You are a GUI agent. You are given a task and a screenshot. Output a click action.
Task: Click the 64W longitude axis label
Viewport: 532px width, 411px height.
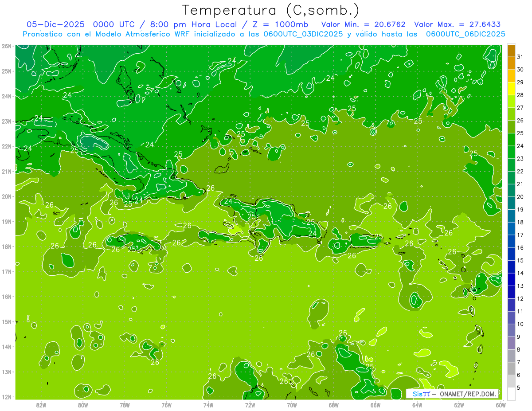point(417,404)
